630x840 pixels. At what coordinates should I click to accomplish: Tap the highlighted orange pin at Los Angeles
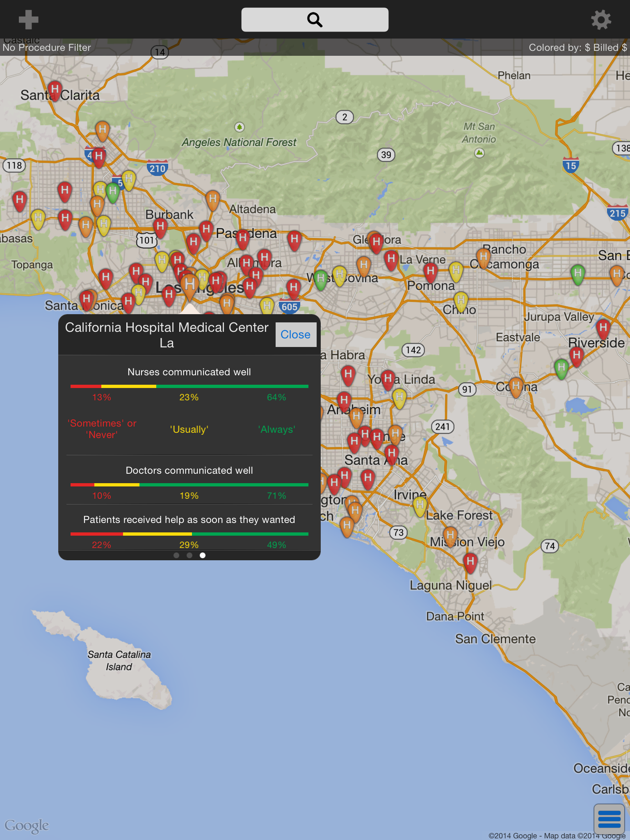click(x=189, y=286)
